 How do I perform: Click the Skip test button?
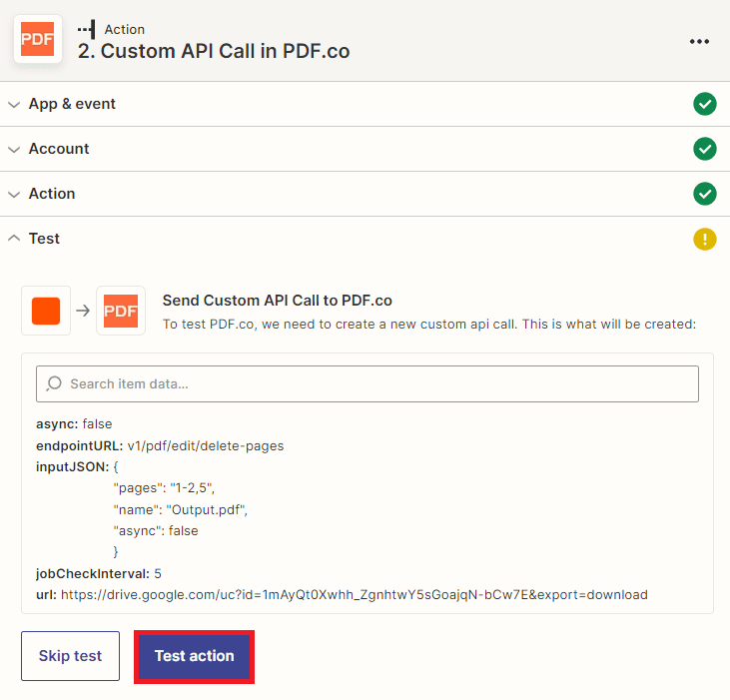[x=70, y=656]
